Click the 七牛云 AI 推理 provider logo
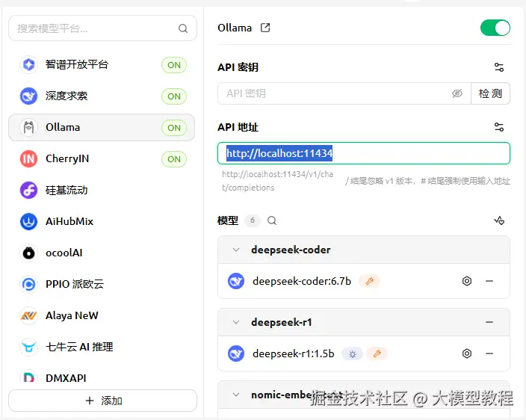The height and width of the screenshot is (420, 526). pos(29,347)
